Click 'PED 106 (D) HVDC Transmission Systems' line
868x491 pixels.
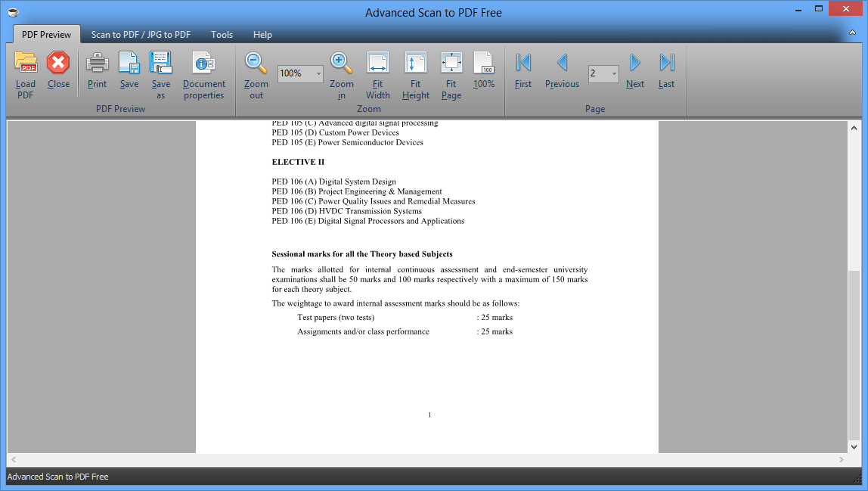[x=346, y=211]
